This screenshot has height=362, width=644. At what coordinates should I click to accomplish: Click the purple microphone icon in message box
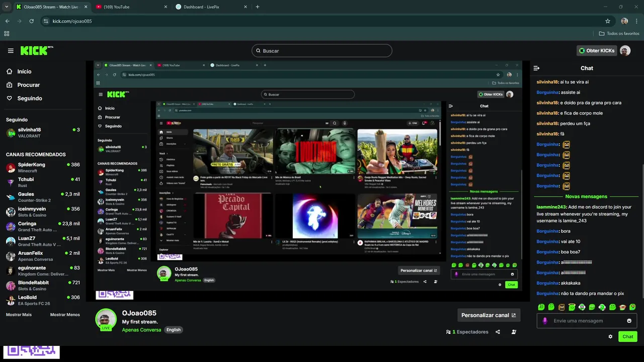click(x=544, y=321)
